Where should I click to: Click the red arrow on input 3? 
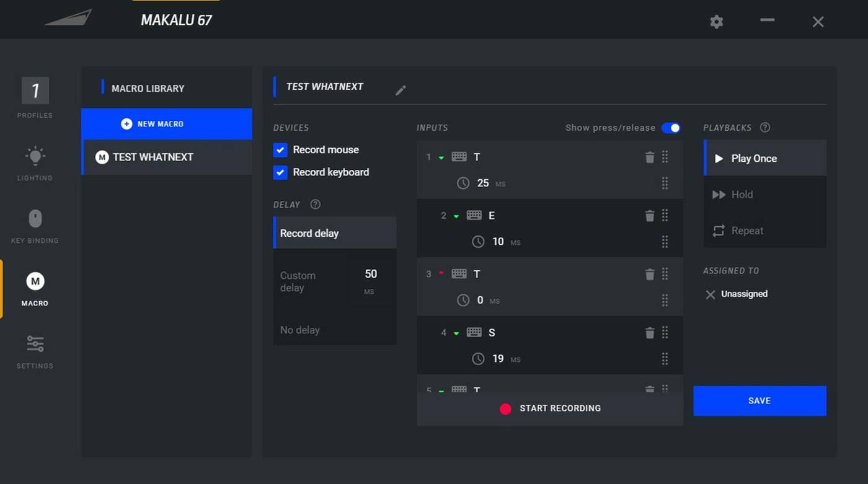click(441, 273)
